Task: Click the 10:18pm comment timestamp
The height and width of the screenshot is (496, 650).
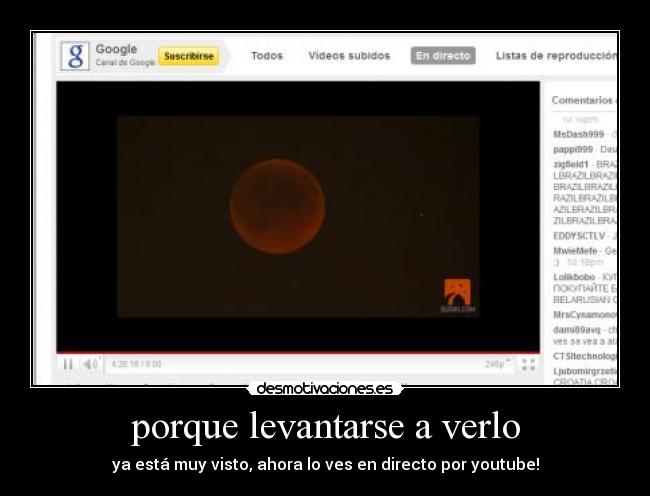Action: (x=585, y=262)
